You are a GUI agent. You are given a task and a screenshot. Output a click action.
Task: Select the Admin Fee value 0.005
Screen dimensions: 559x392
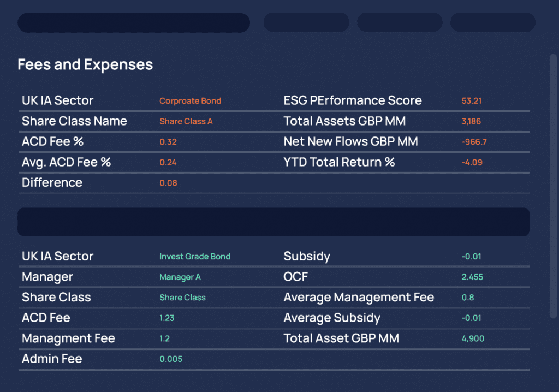pyautogui.click(x=171, y=359)
